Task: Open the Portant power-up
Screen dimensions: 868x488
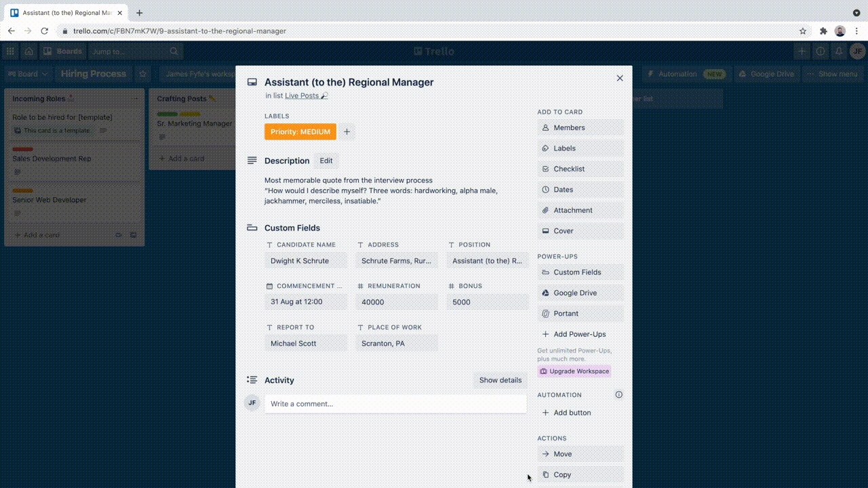Action: click(x=580, y=314)
